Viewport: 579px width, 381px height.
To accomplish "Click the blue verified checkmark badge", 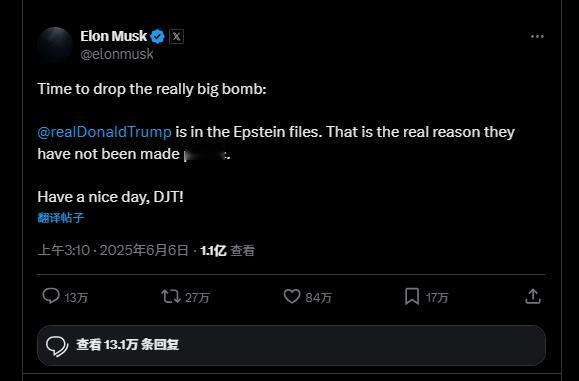I will (x=158, y=36).
